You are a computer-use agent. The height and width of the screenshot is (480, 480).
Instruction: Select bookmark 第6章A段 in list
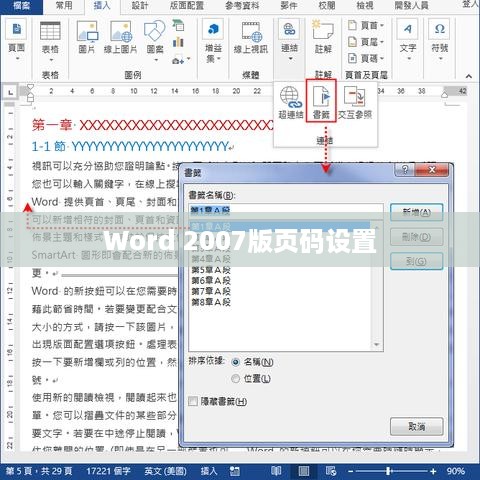click(x=211, y=281)
